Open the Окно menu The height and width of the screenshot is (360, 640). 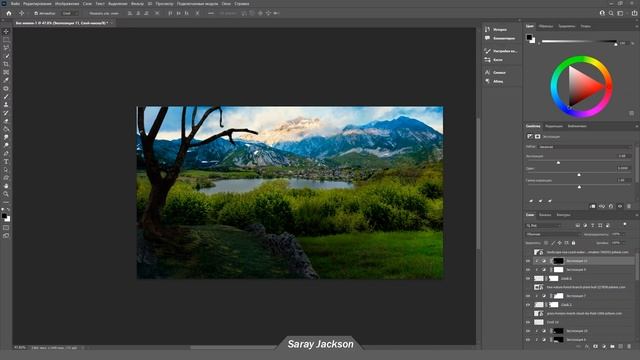[x=226, y=4]
